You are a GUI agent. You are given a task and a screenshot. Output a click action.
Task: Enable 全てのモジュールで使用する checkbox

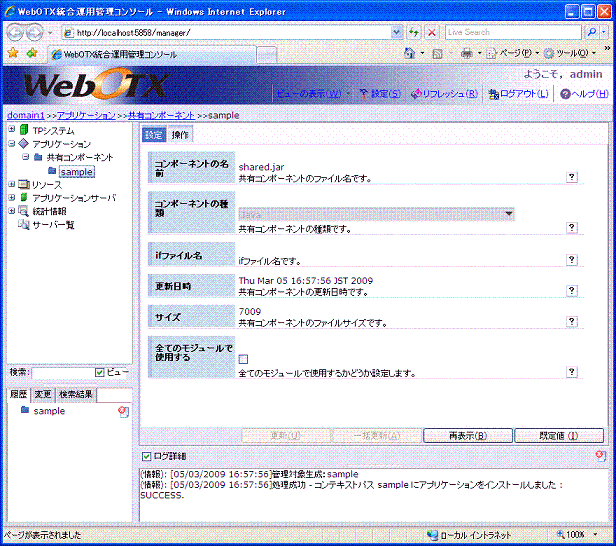click(243, 359)
